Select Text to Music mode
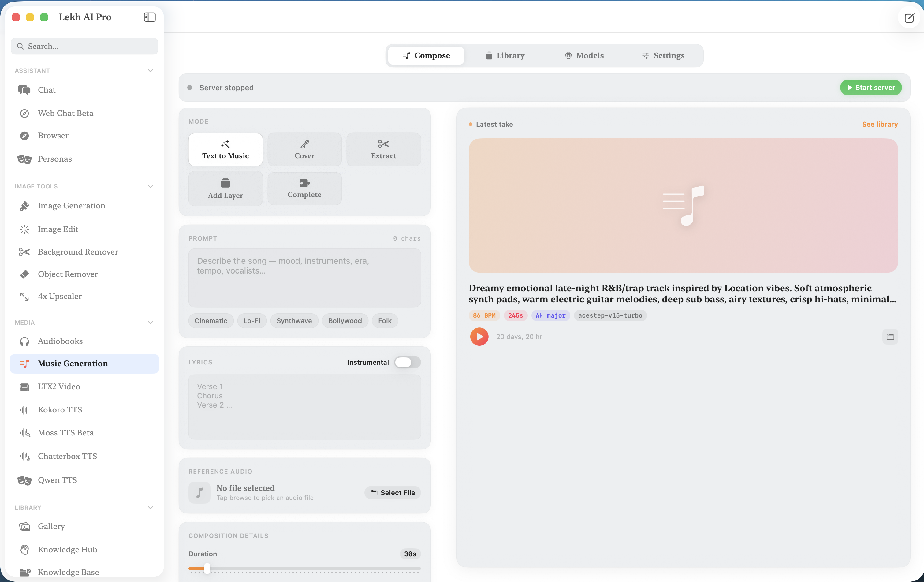 (225, 150)
